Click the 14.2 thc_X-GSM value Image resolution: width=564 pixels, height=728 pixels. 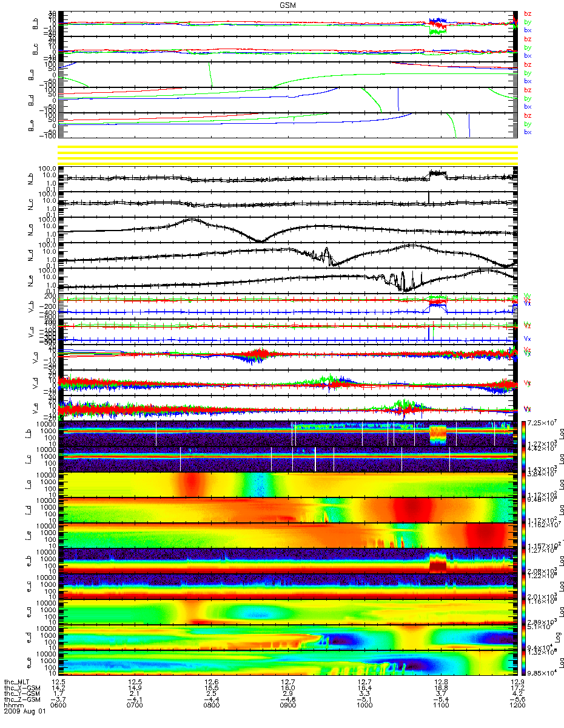(x=58, y=688)
